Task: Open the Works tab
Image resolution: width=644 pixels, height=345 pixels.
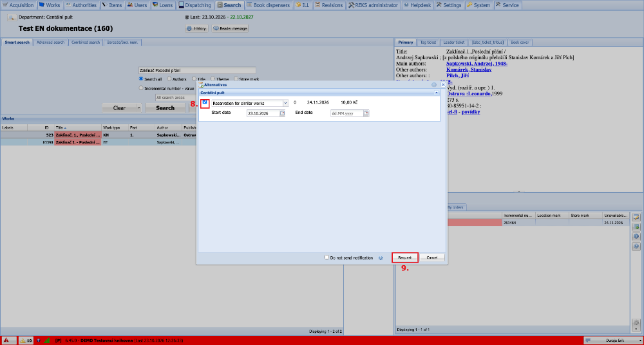Action: 50,5
